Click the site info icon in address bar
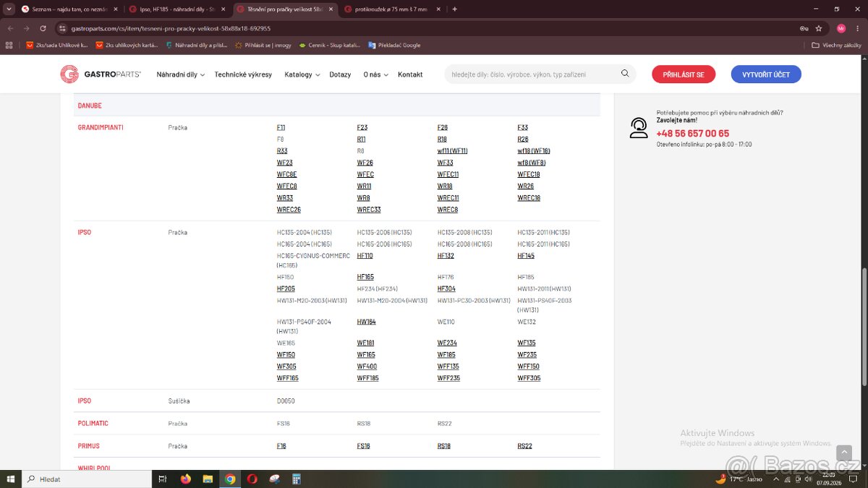Image resolution: width=868 pixels, height=488 pixels. 62,28
